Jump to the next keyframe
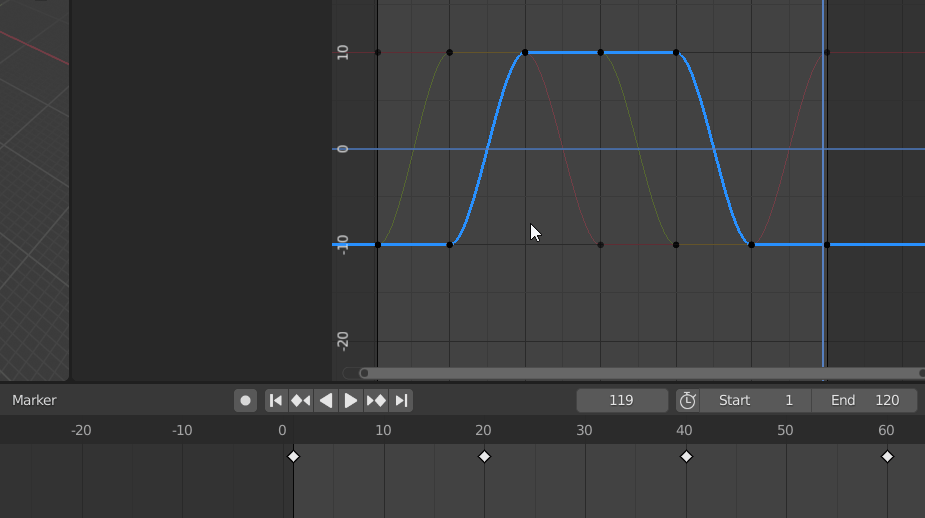 (376, 401)
